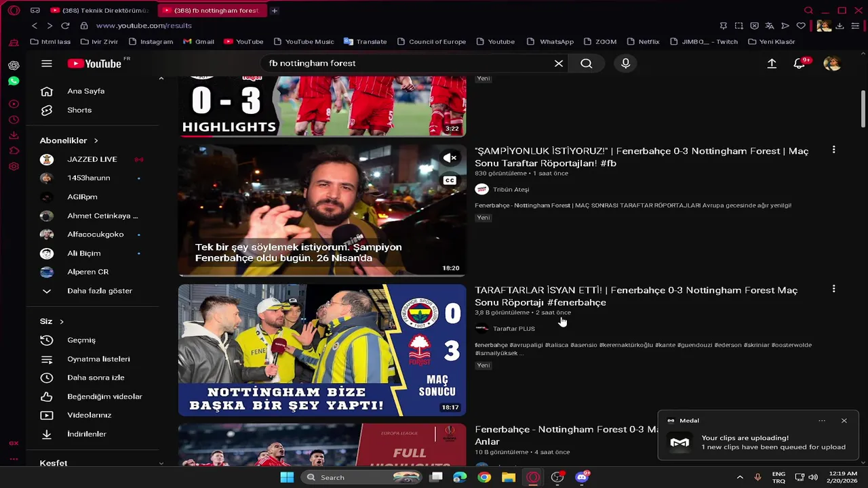This screenshot has height=488, width=868.
Task: Open Medal notification more options
Action: coord(822,420)
